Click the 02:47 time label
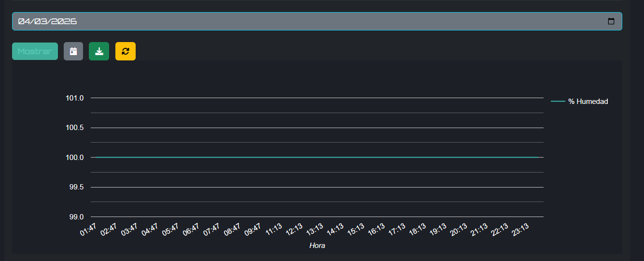Viewport: 644px width, 261px height. (x=109, y=229)
